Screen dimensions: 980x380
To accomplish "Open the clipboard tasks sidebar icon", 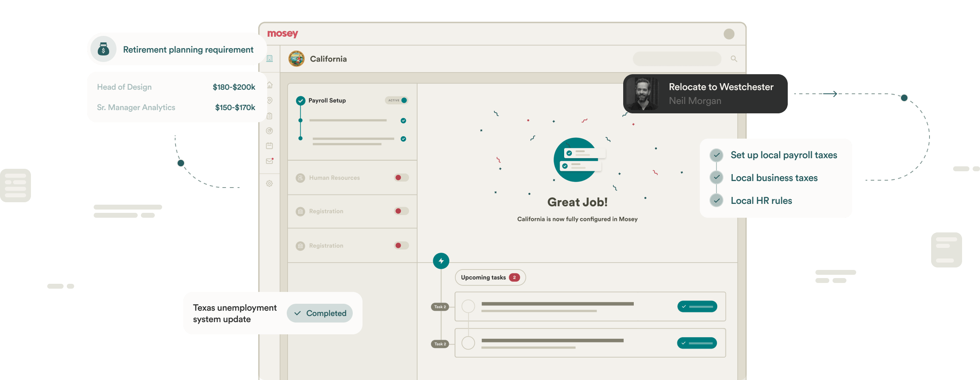I will pyautogui.click(x=270, y=116).
